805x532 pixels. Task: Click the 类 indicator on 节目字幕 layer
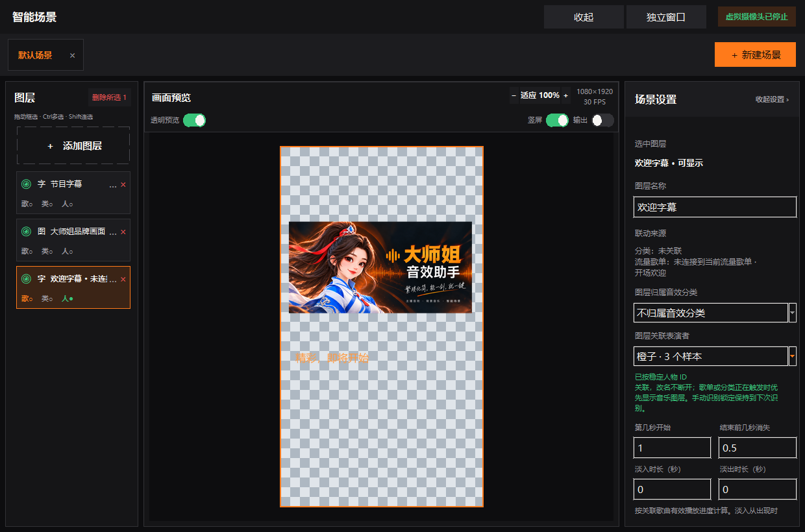47,204
